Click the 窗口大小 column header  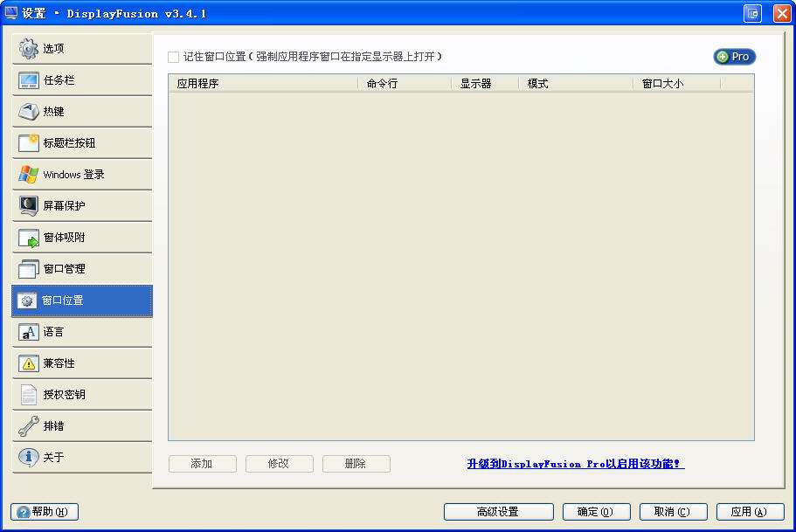tap(676, 83)
